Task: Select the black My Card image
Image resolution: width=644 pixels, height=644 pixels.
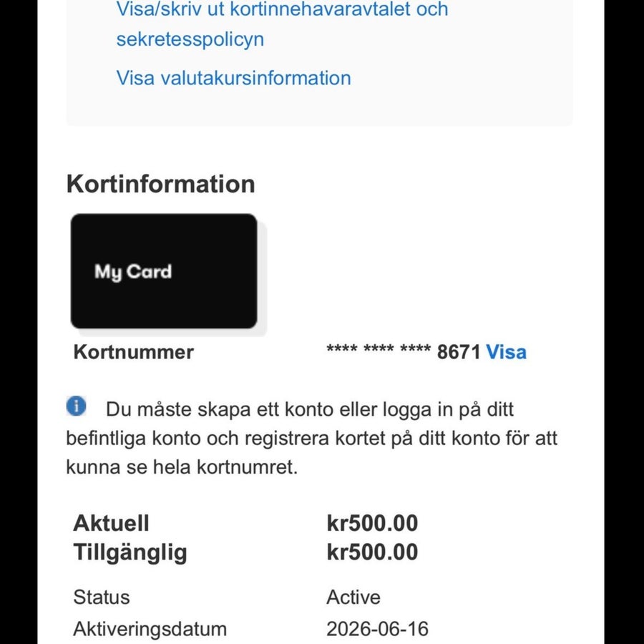Action: click(x=164, y=271)
